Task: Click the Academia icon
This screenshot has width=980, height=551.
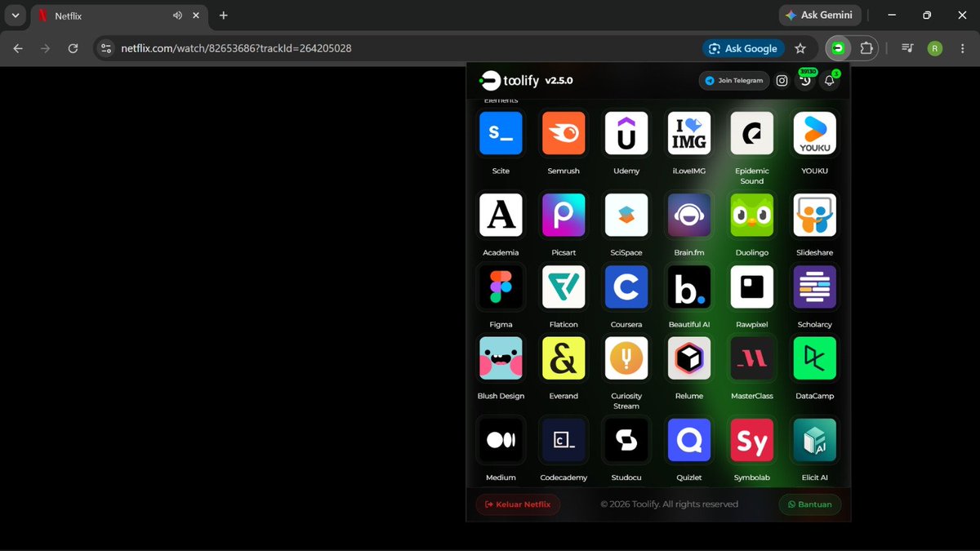Action: point(501,215)
